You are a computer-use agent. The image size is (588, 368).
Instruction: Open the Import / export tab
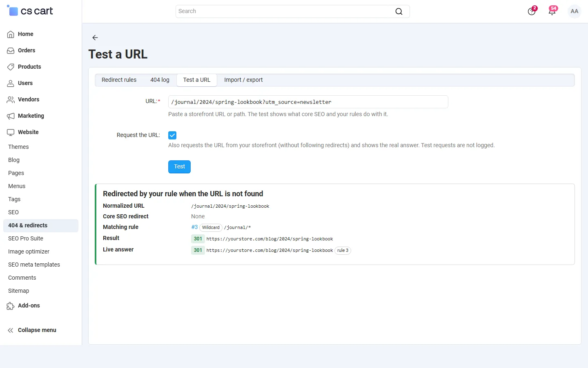click(x=243, y=80)
